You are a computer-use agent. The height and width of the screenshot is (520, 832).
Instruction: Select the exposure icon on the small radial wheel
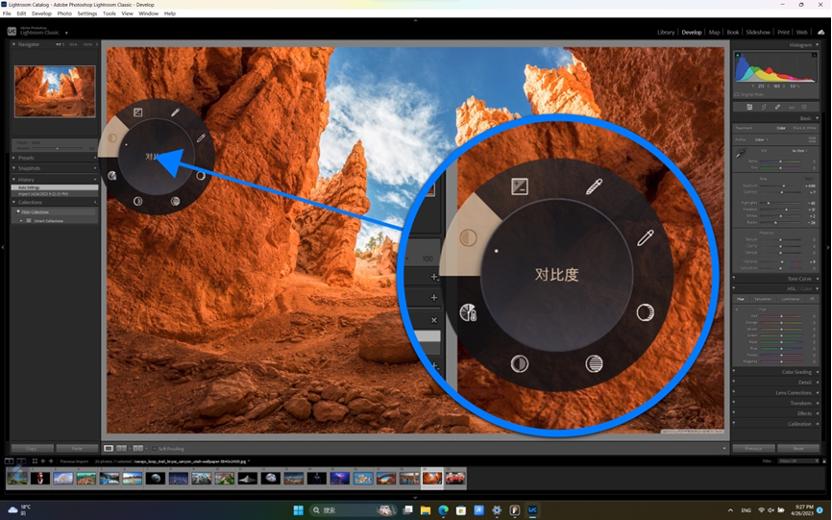138,112
